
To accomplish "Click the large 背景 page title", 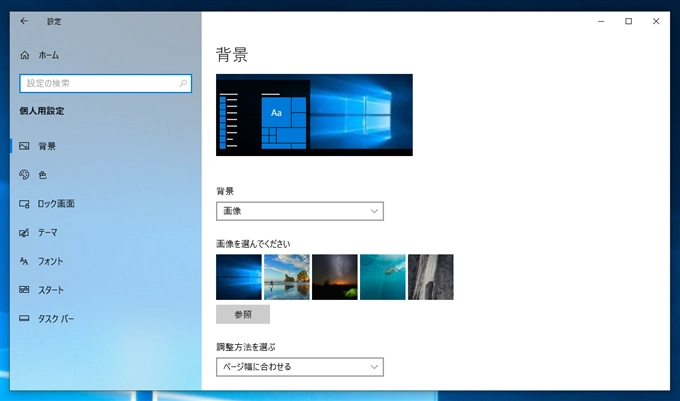I will [232, 55].
